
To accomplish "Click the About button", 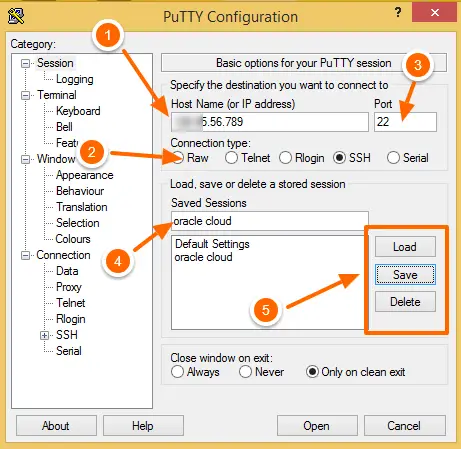I will [x=56, y=426].
